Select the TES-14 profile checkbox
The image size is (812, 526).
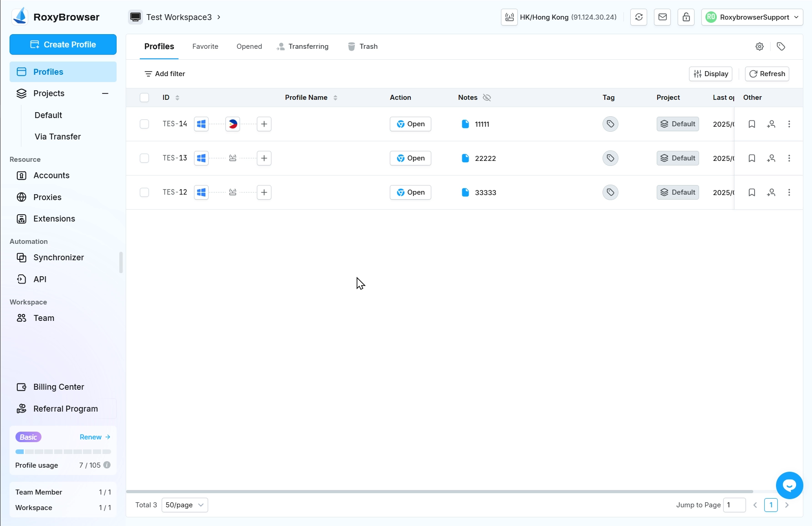point(144,124)
